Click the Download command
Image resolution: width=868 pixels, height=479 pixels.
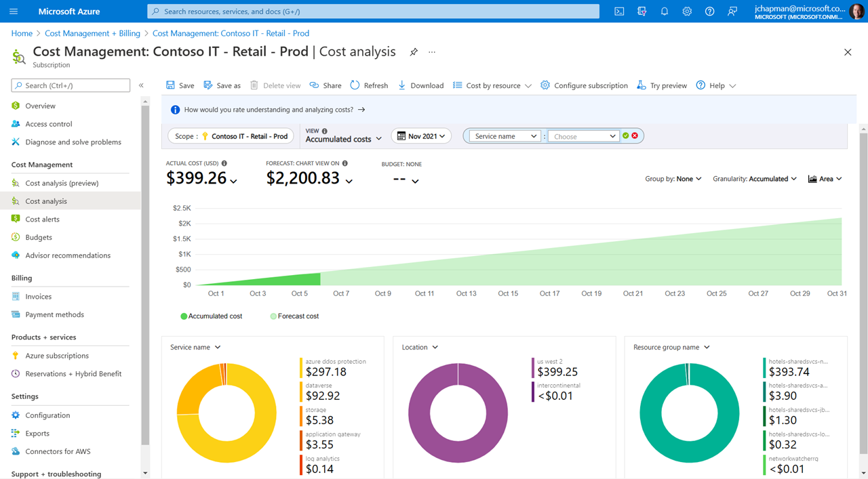pos(420,85)
